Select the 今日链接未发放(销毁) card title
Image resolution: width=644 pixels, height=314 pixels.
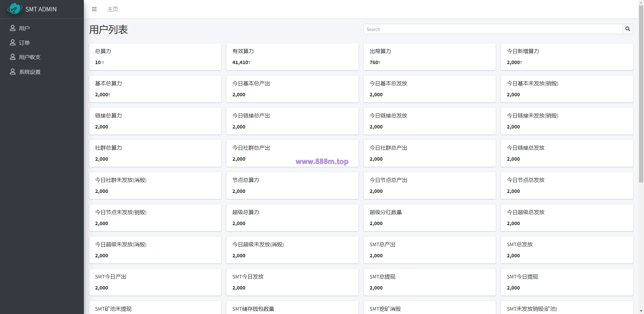533,116
